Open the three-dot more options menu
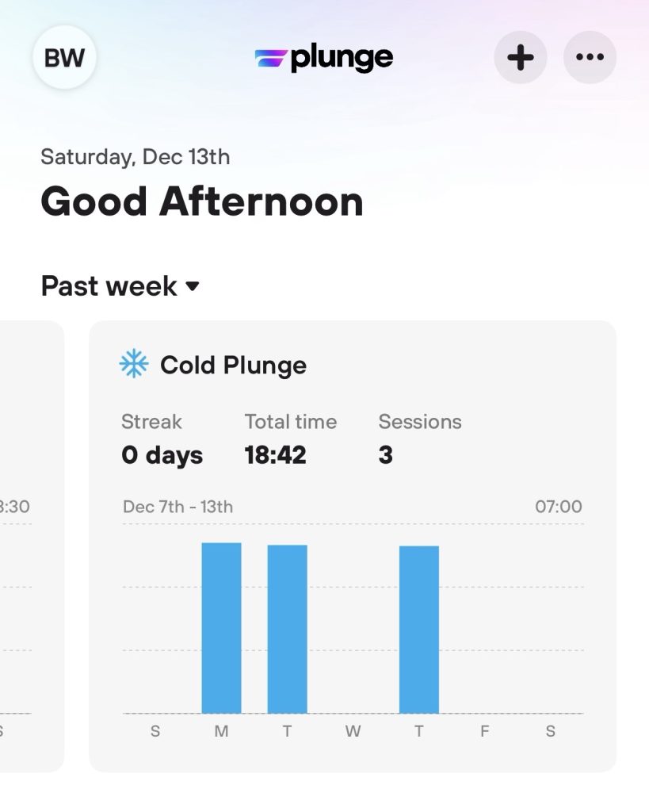This screenshot has height=812, width=649. (x=590, y=57)
